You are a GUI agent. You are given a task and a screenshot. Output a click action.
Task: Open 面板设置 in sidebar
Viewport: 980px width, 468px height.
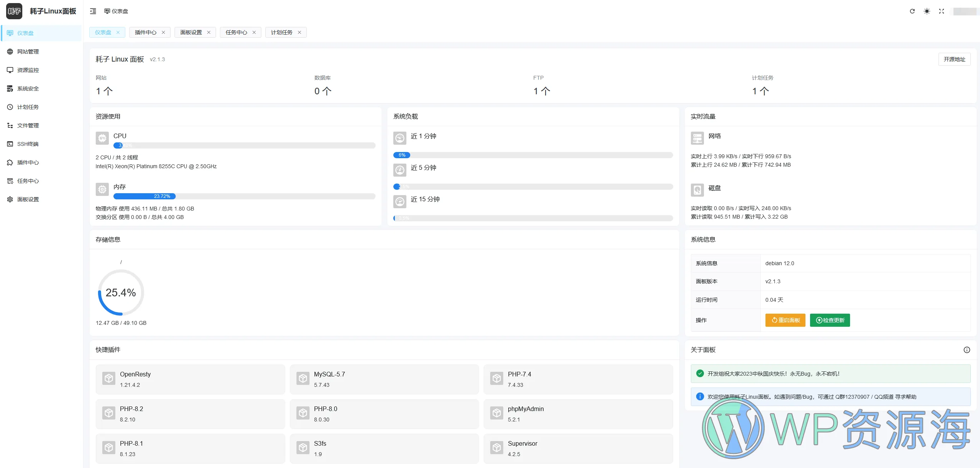42,199
